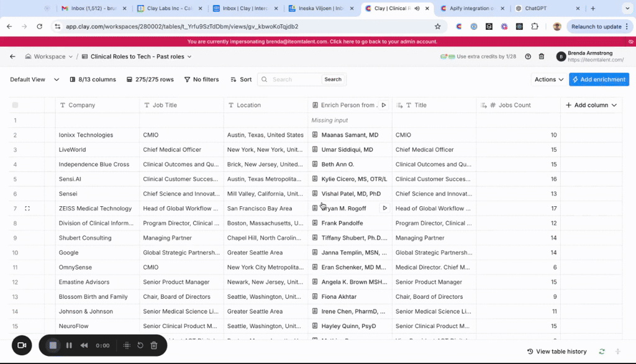Viewport: 636px width, 364px height.
Task: Delete the recording with trash icon
Action: 154,345
